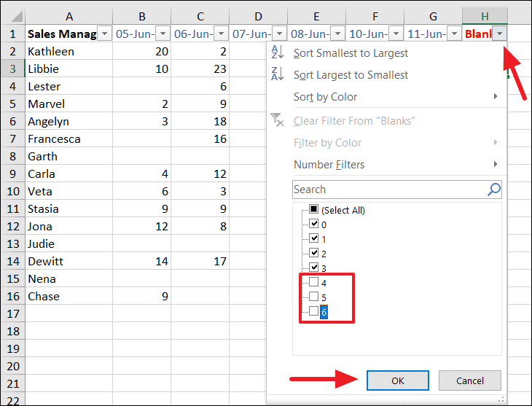Tick the checkbox next to 6
The image size is (532, 406).
(313, 311)
